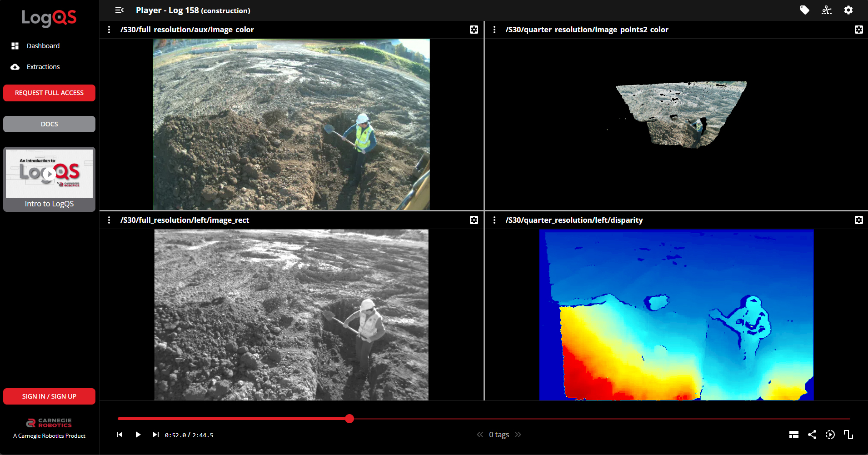The image size is (868, 455).
Task: Go to Extractions in sidebar
Action: coord(43,67)
